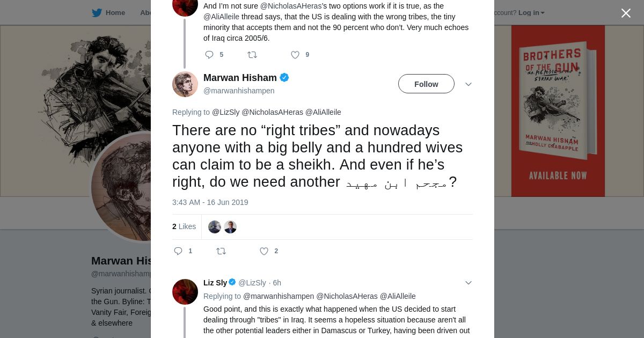Open Marwan Hisham's profile picture in tweet
The height and width of the screenshot is (338, 644).
pyautogui.click(x=185, y=84)
